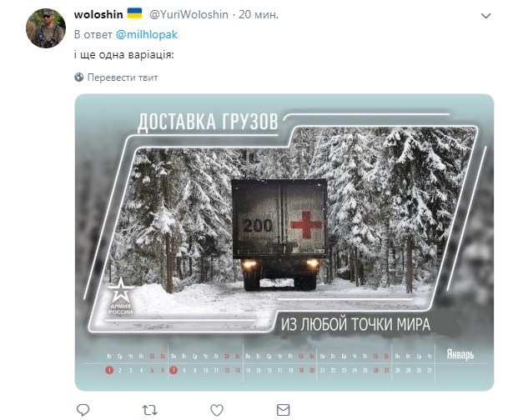Open the @YuriWoloshin handle
The width and height of the screenshot is (523, 420).
[x=189, y=14]
